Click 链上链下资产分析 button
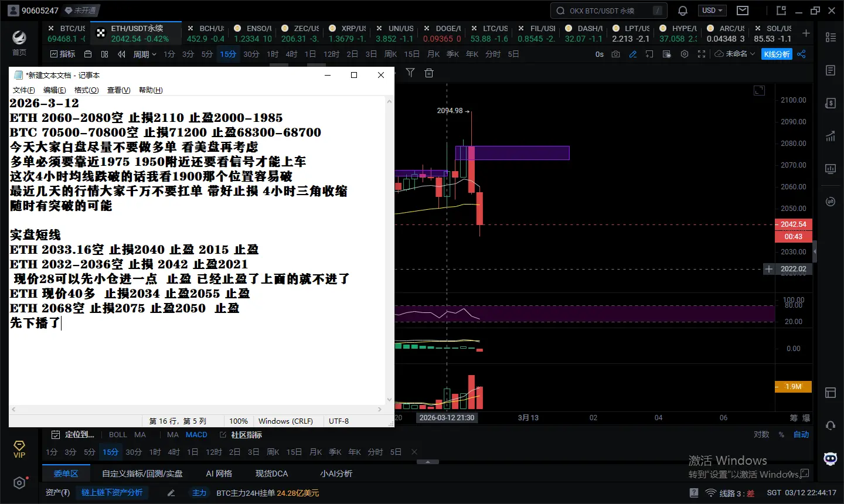 click(112, 493)
